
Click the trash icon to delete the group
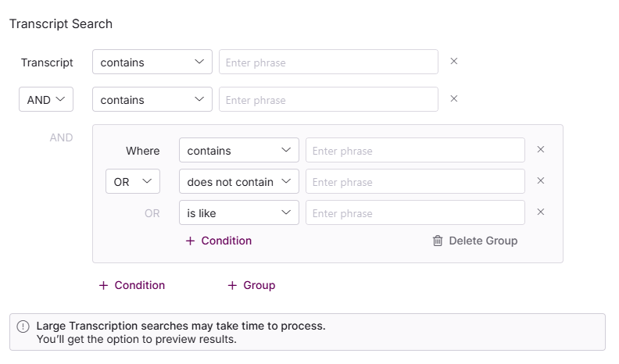(438, 241)
